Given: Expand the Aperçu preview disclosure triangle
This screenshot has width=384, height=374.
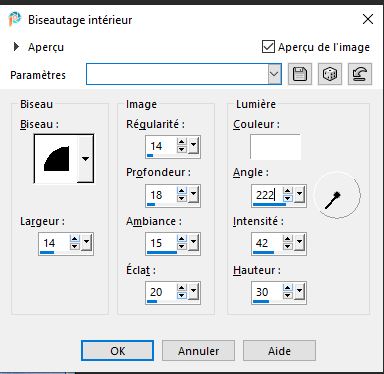Looking at the screenshot, I should [16, 47].
